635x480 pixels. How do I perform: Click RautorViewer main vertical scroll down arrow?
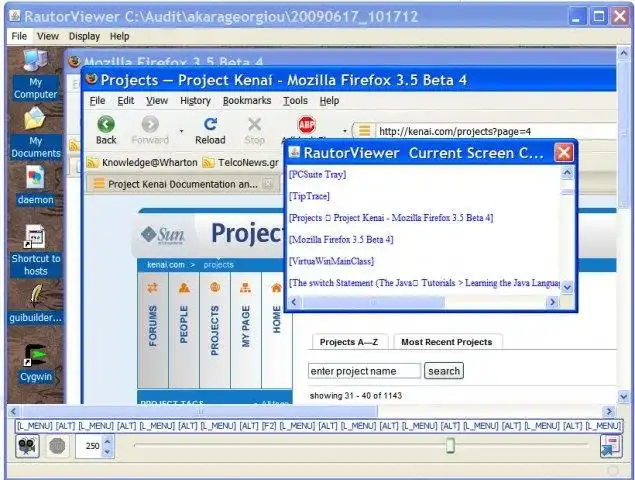623,397
